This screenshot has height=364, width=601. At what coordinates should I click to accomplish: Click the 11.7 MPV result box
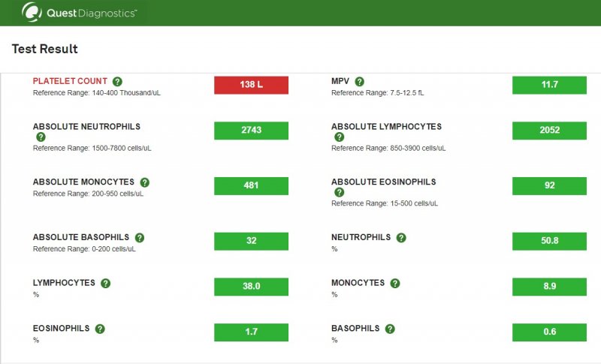549,85
